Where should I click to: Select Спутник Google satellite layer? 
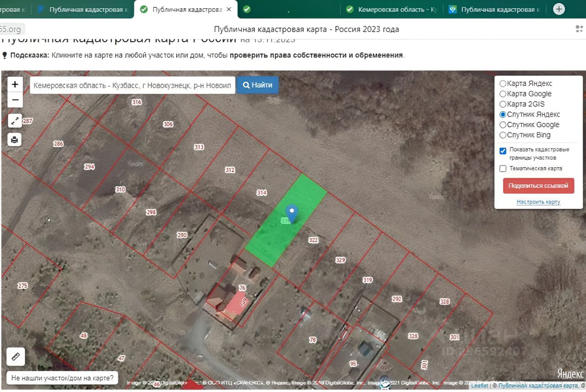(x=529, y=125)
